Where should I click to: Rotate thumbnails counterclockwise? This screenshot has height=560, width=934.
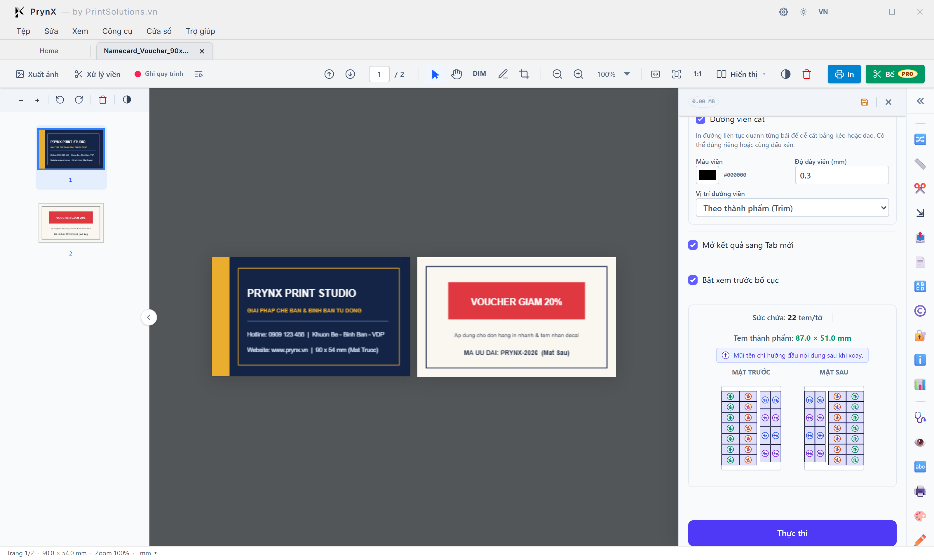60,100
